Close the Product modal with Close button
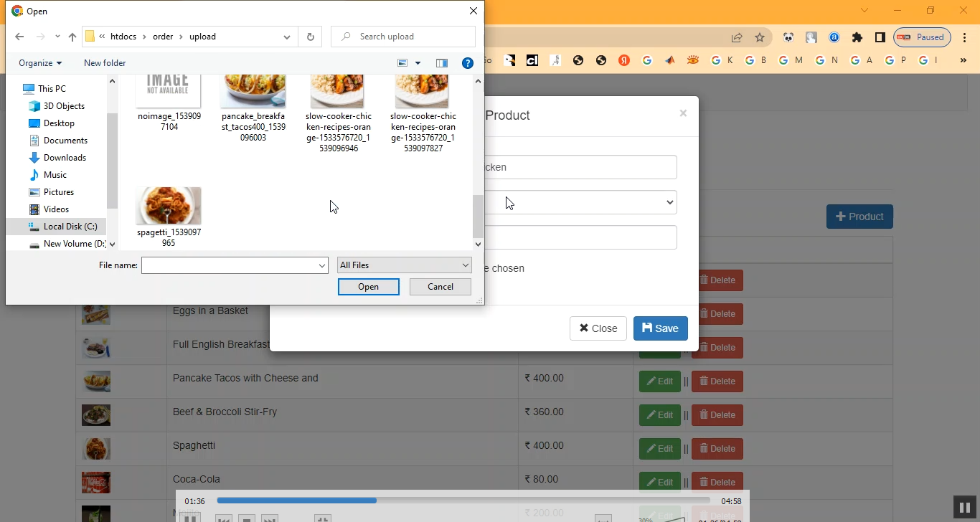The image size is (980, 522). (x=598, y=328)
